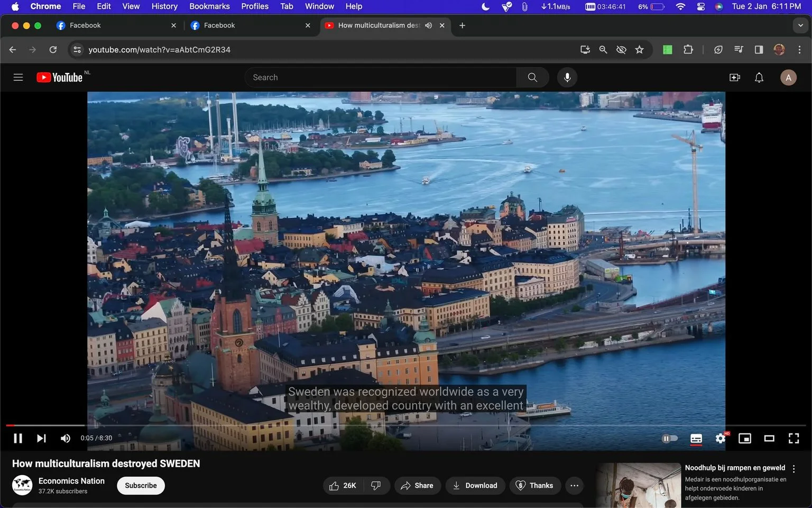Open the Create video icon
812x508 pixels.
tap(735, 77)
